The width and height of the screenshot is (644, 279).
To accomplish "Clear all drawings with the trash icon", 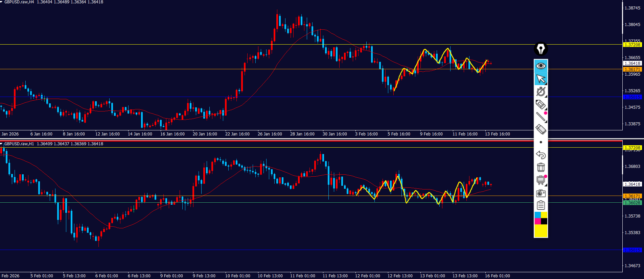I will [540, 167].
